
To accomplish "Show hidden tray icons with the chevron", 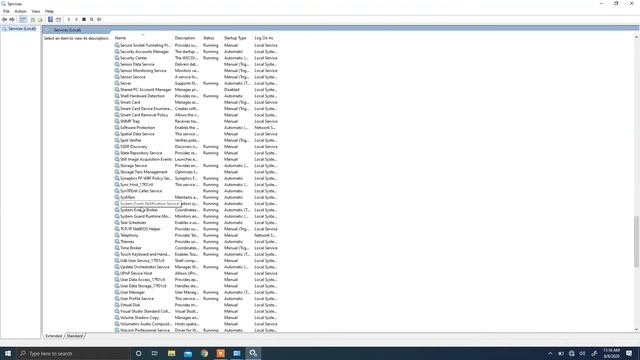I will (x=550, y=353).
